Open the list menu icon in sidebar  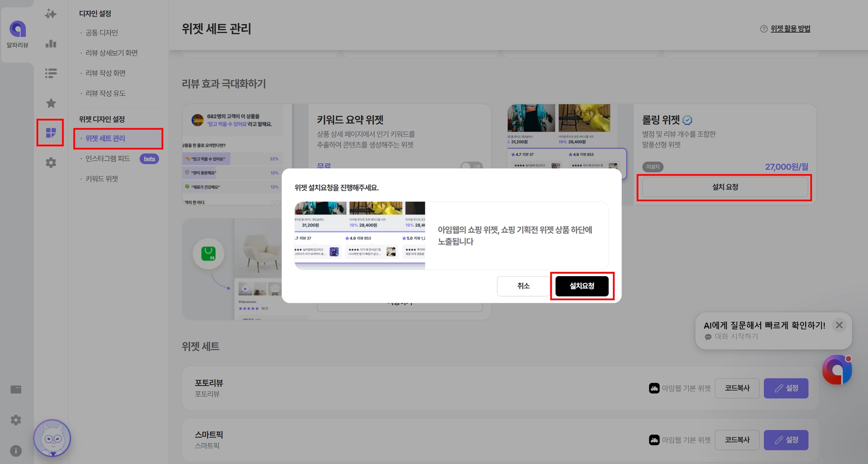pyautogui.click(x=51, y=73)
